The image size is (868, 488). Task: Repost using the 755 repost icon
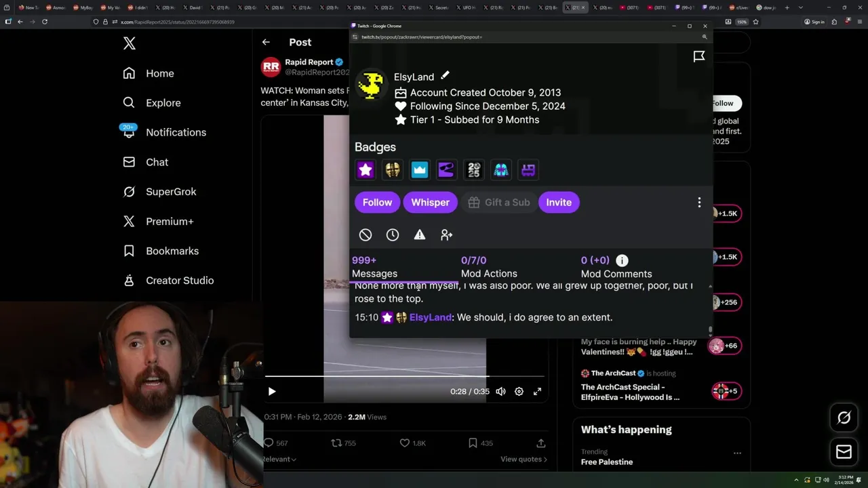(336, 443)
